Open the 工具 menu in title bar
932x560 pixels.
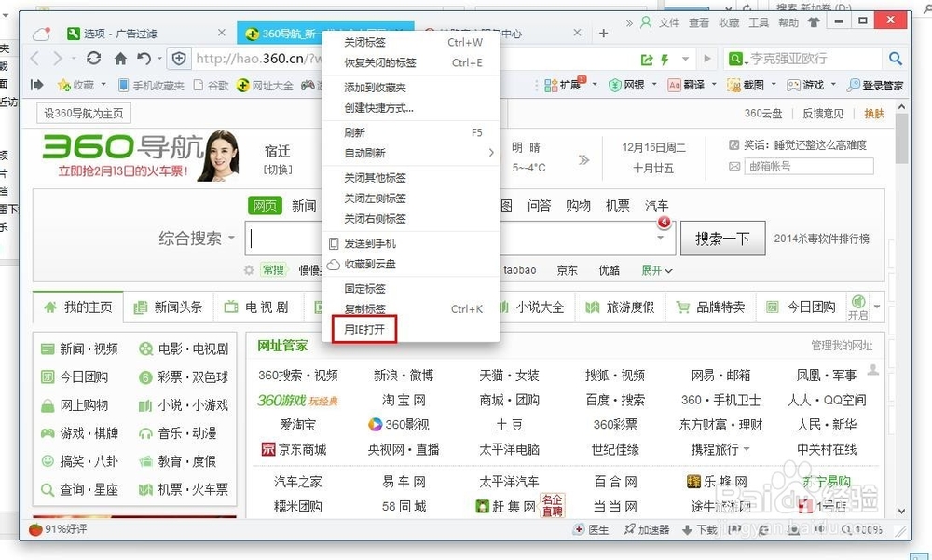click(x=759, y=22)
